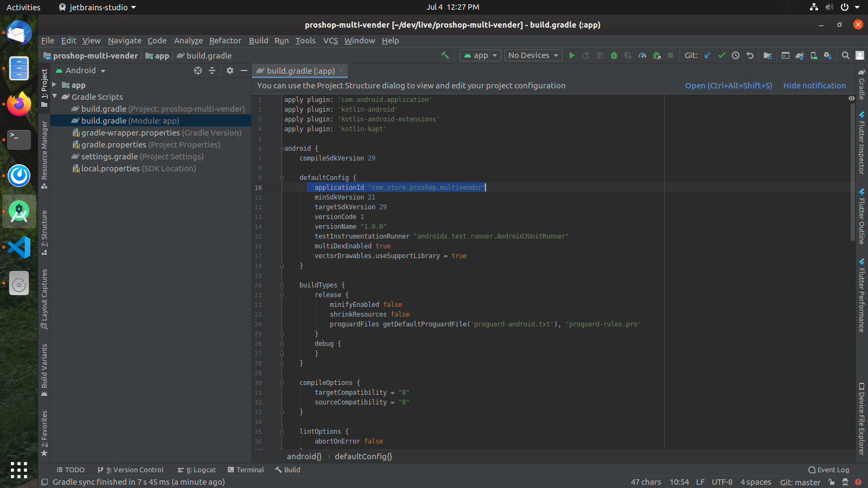
Task: Click the Make Project hammer icon
Action: 445,55
